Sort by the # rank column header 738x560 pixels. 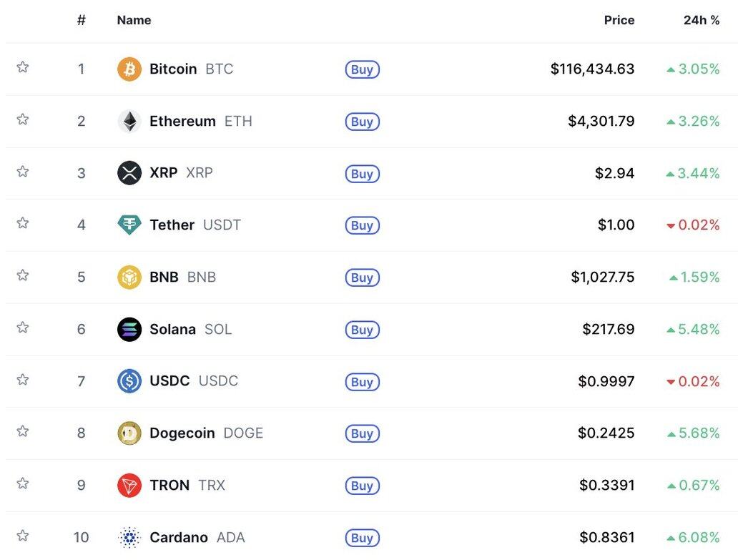coord(82,20)
